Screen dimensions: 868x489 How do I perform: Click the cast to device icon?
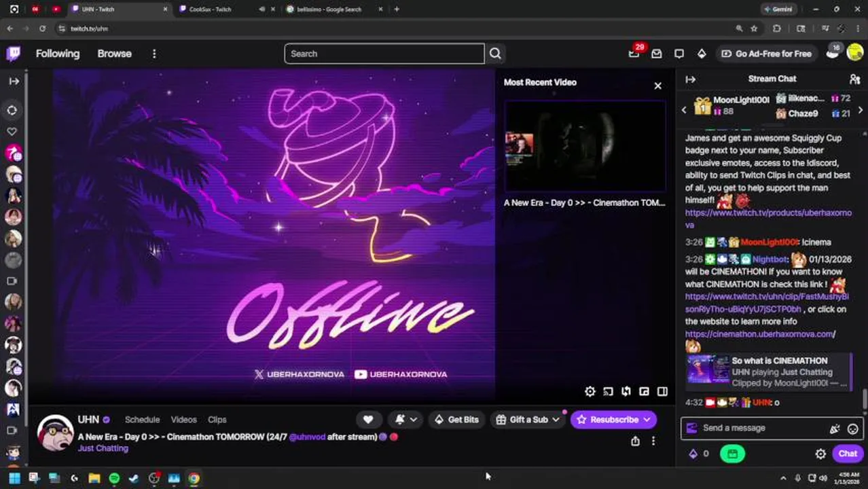(608, 391)
